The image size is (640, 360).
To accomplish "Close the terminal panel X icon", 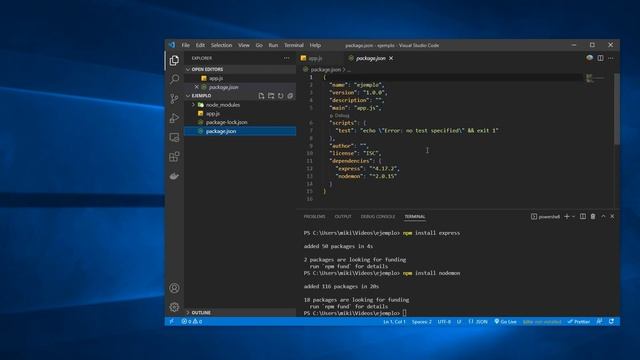I will 612,216.
